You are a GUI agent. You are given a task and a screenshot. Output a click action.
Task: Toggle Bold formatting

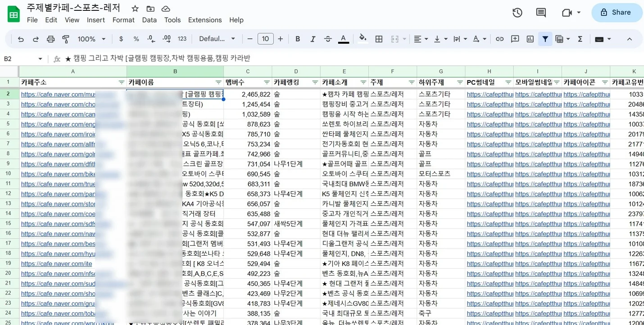click(x=298, y=39)
